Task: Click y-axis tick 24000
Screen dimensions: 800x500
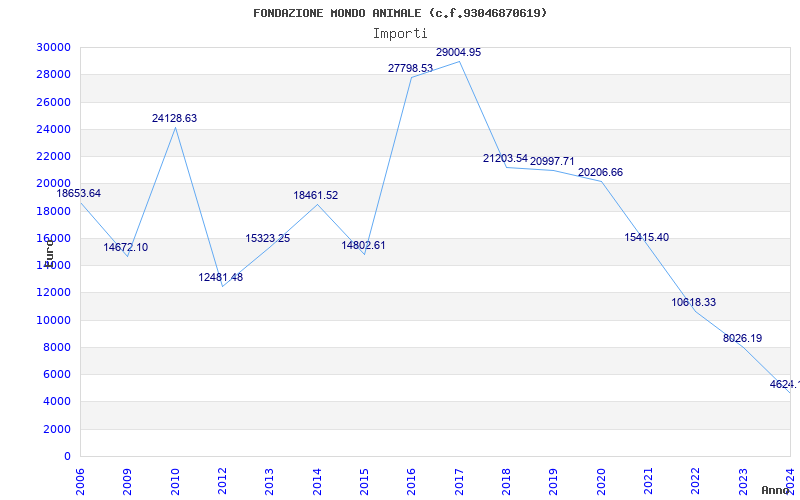Action: (53, 129)
